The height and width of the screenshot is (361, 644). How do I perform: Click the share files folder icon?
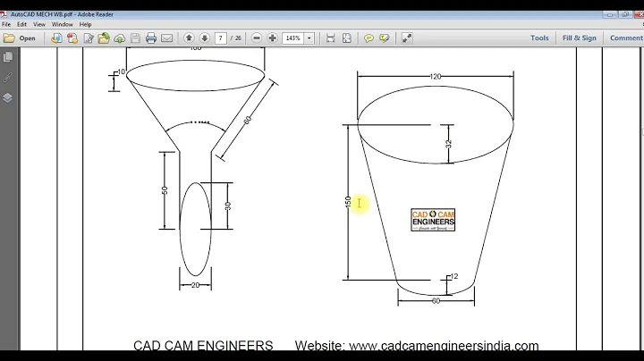coord(104,38)
